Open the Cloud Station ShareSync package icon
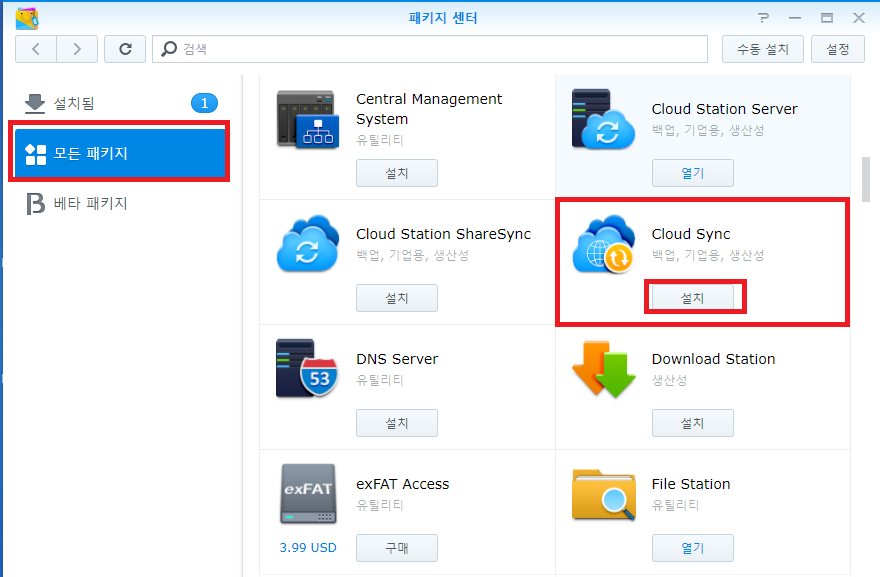The height and width of the screenshot is (577, 880). [308, 244]
